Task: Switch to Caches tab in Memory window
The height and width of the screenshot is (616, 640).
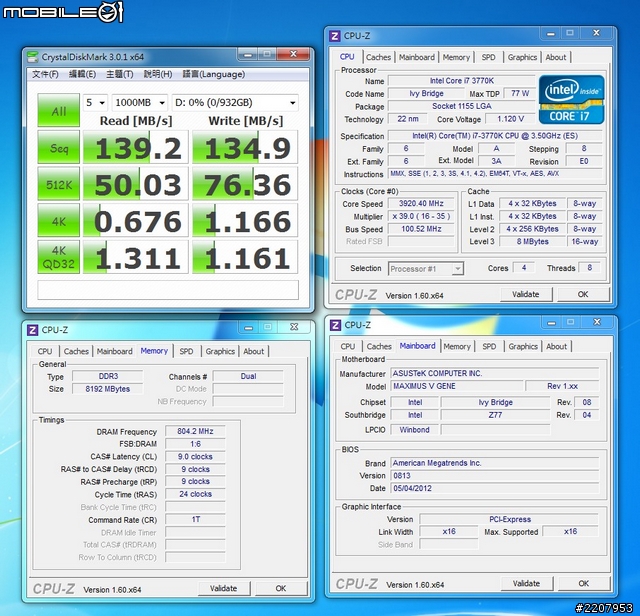Action: (76, 351)
